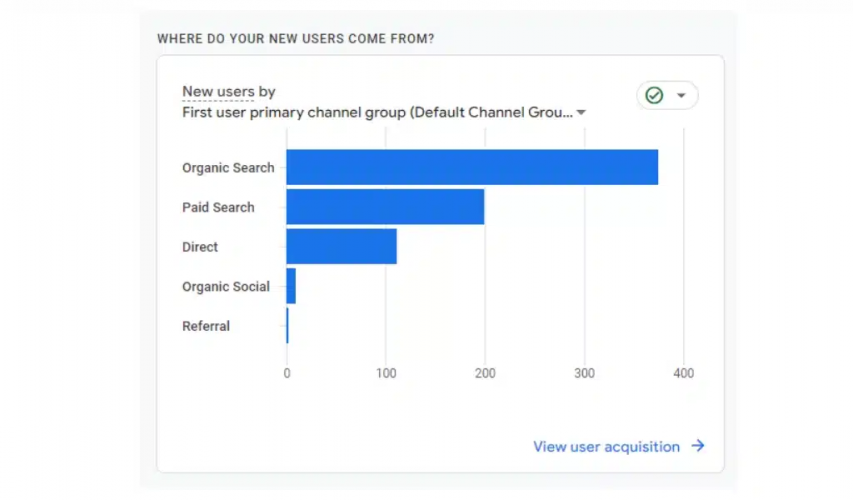This screenshot has width=853, height=500.
Task: Click the arrow icon after View user acquisition
Action: point(698,446)
